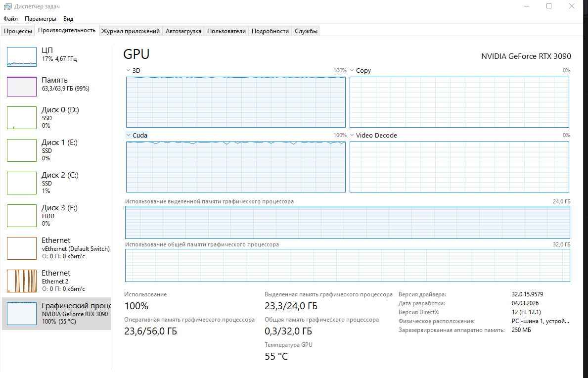Open Диск 0 (D:) performance entry
The image size is (588, 378).
[56, 117]
